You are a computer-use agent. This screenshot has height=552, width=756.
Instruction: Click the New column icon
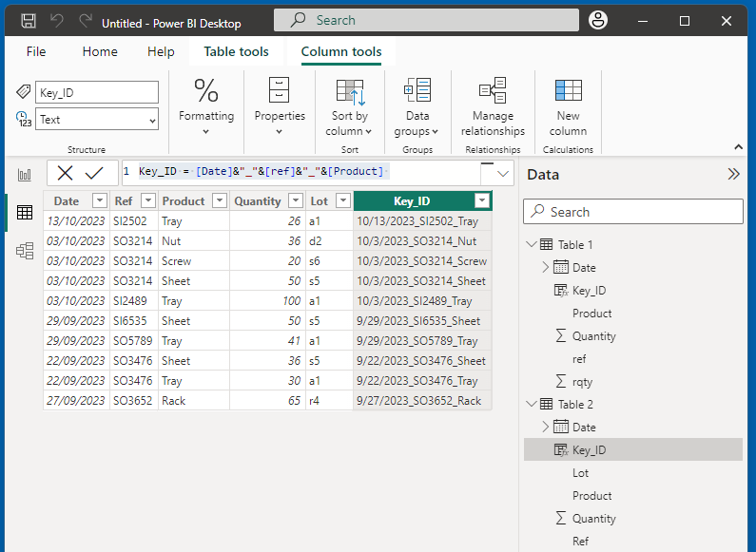coord(568,90)
